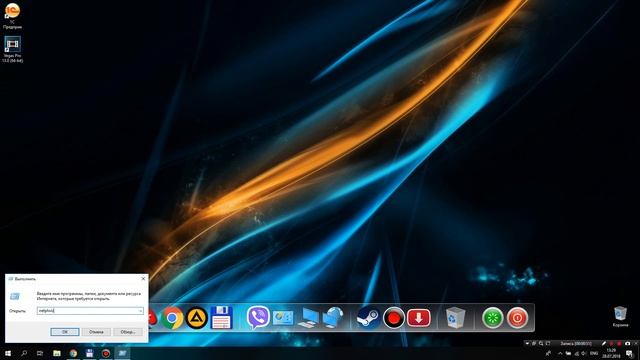Open the Windows Start menu
640x360 pixels.
pos(8,353)
